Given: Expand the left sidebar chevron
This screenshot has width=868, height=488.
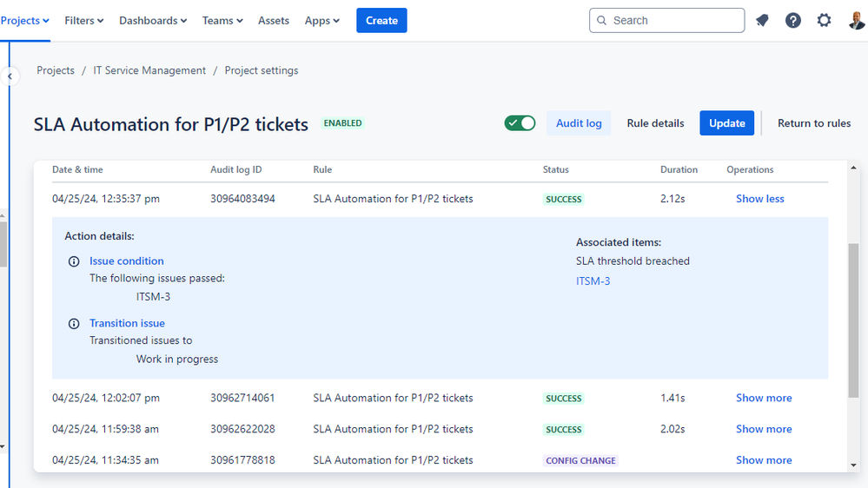Looking at the screenshot, I should coord(10,76).
